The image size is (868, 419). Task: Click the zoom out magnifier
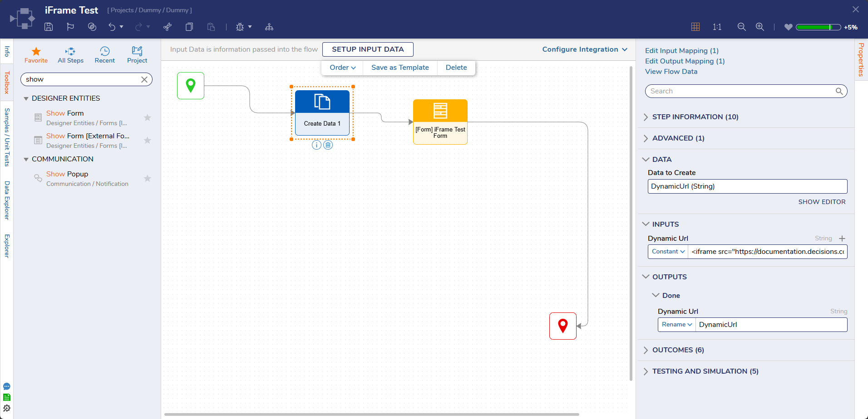741,27
